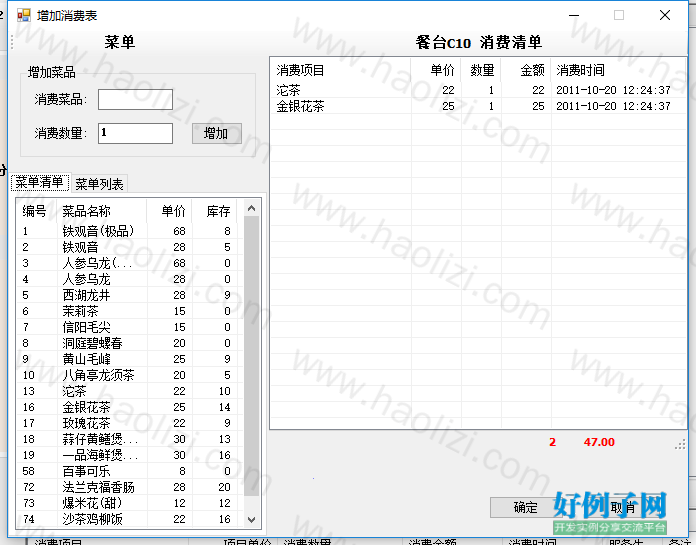Viewport: 696px width, 545px height.
Task: Click the 消费项目 column header
Action: point(341,70)
